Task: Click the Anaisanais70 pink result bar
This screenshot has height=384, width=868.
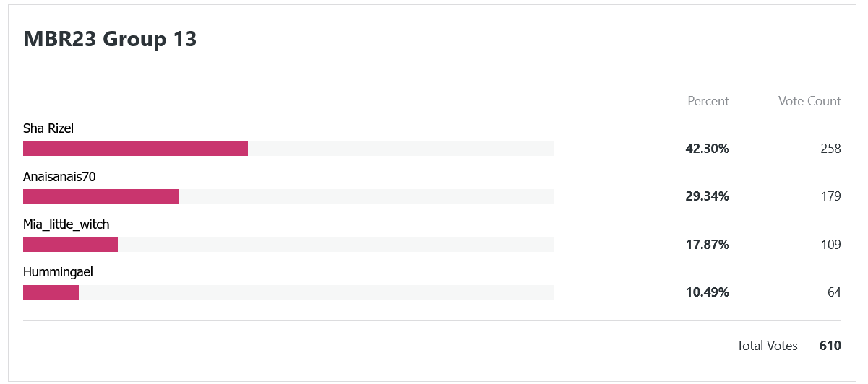Action: 100,196
